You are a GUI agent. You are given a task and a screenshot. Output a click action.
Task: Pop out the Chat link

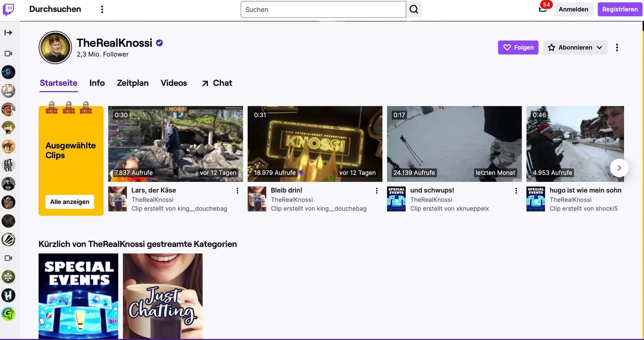tap(217, 83)
